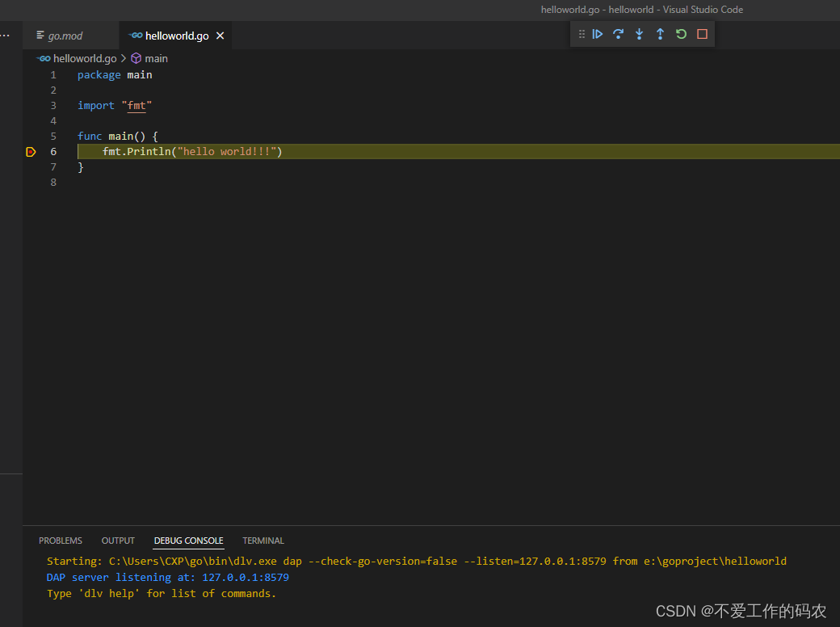
Task: Expand the helloworld.go breadcrumb
Action: coord(84,58)
